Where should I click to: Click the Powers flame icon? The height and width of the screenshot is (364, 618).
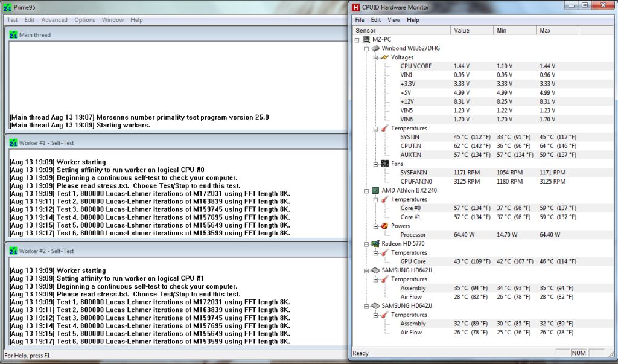tap(384, 226)
